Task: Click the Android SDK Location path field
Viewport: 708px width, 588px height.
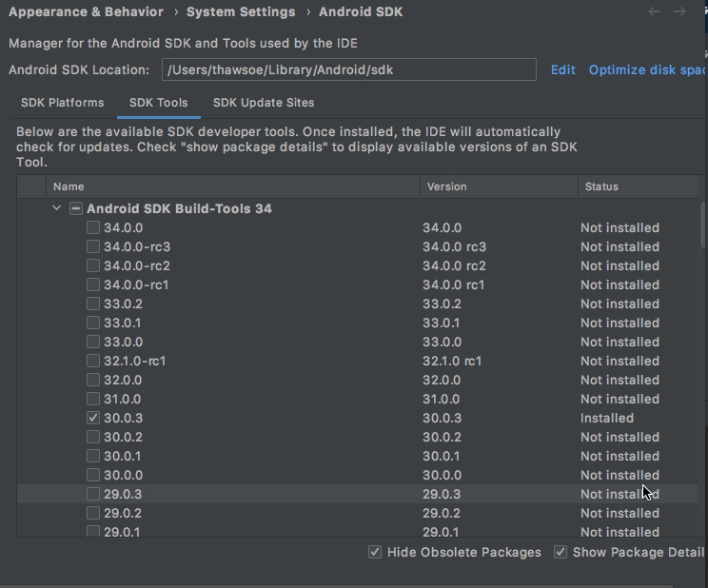Action: tap(348, 69)
